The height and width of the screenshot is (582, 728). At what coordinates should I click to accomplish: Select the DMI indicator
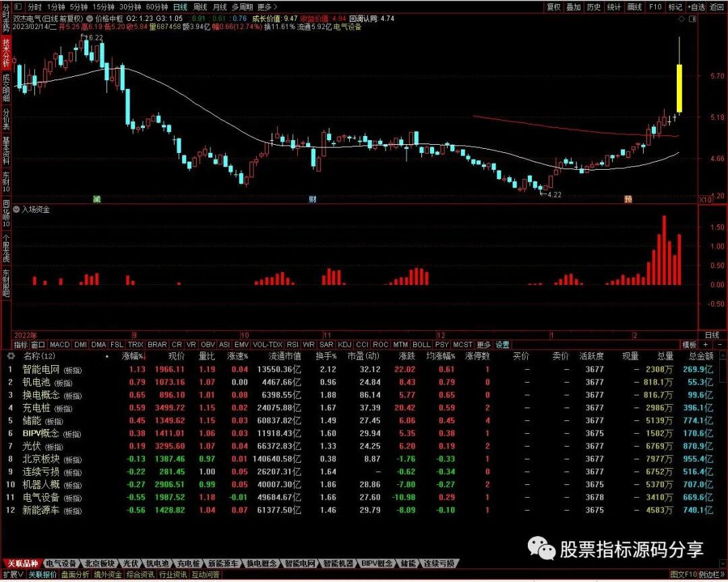coord(81,345)
